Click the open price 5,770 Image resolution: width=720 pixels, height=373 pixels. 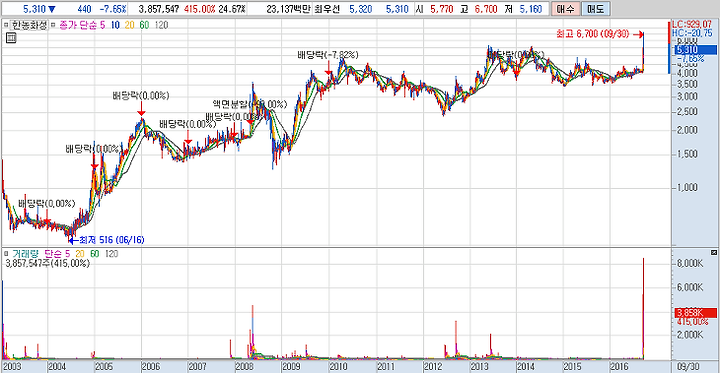[x=443, y=9]
